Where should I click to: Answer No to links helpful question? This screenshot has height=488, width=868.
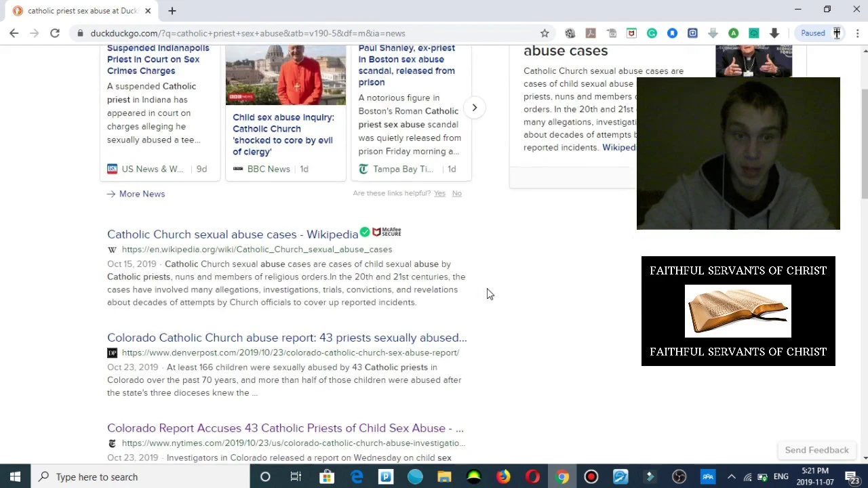click(x=456, y=193)
